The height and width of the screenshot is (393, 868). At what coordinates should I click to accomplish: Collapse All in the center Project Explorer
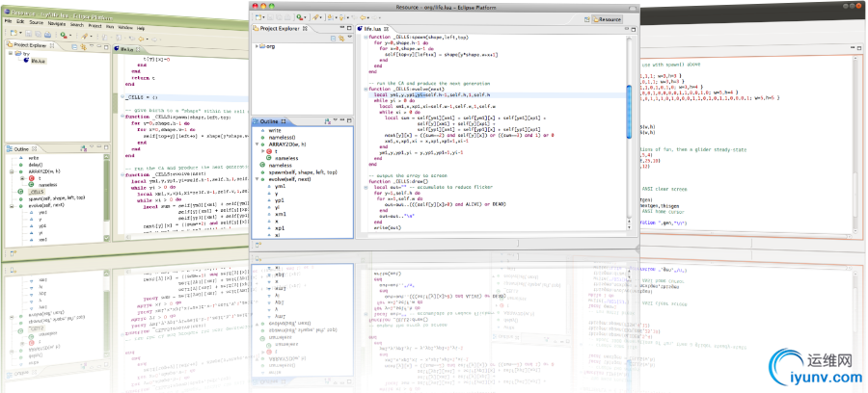(334, 39)
